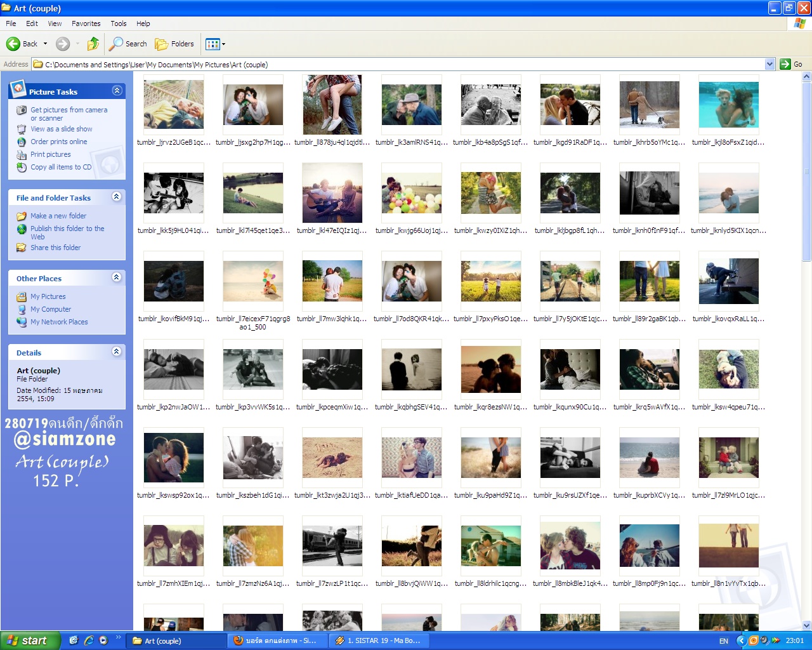Select the guitar couple thumbnail tumblr_lkl47eIQIz1qj
This screenshot has height=650, width=812.
coord(332,193)
